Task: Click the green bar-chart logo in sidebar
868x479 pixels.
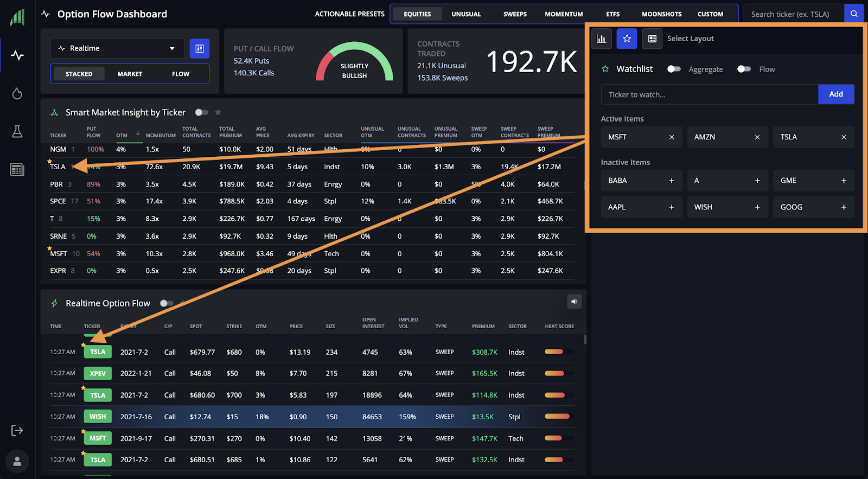Action: pos(17,17)
